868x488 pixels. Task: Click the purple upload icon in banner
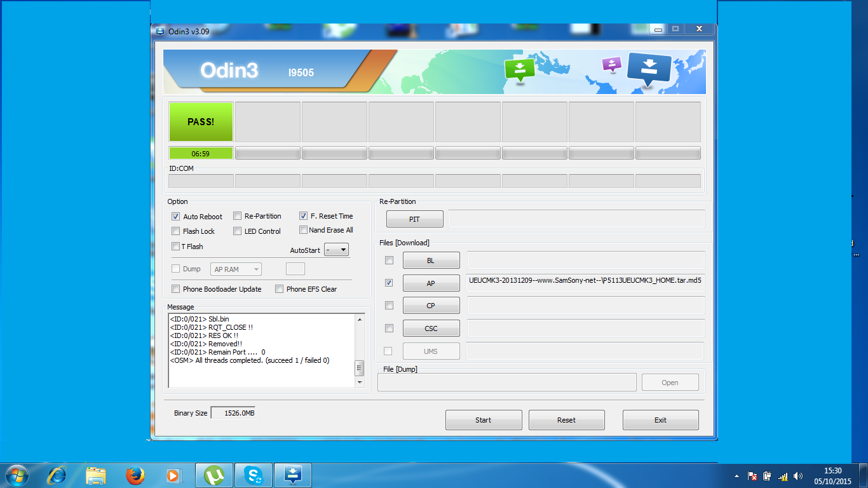pos(612,64)
